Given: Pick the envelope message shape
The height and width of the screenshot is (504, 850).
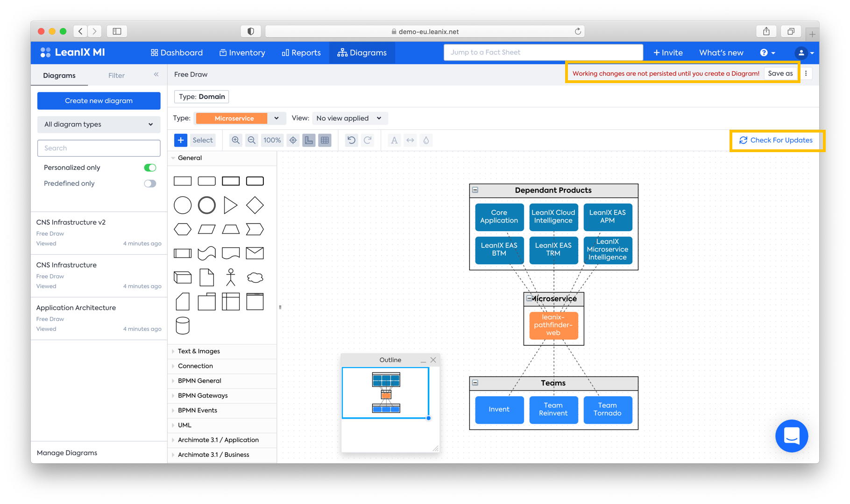Looking at the screenshot, I should click(x=255, y=253).
